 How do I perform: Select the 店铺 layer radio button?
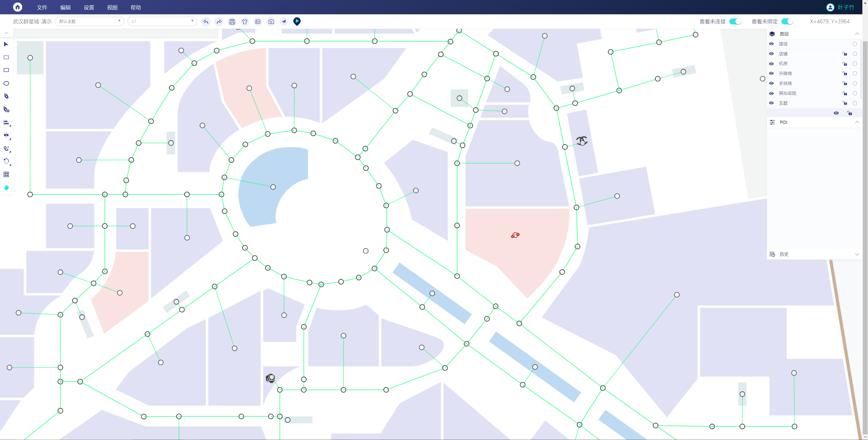[855, 54]
